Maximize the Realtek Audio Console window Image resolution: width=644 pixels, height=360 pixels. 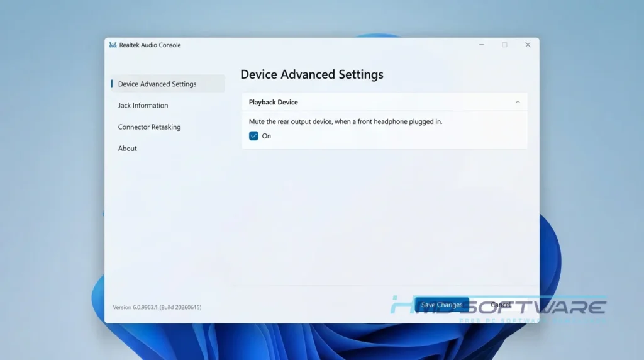coord(504,45)
